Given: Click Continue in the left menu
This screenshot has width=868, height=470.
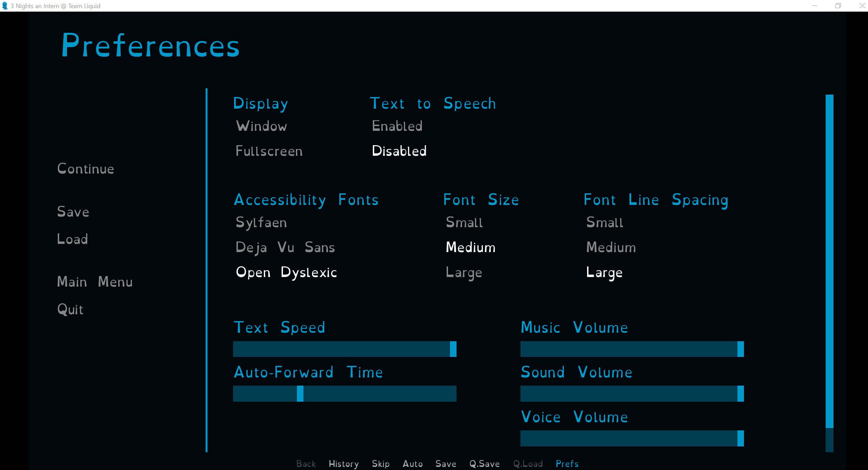Looking at the screenshot, I should click(x=85, y=169).
